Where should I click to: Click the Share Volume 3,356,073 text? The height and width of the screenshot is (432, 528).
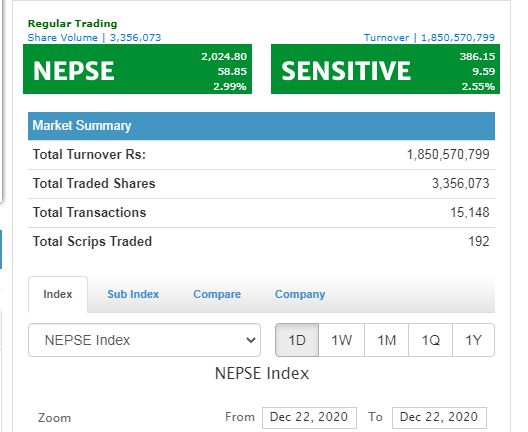click(94, 37)
